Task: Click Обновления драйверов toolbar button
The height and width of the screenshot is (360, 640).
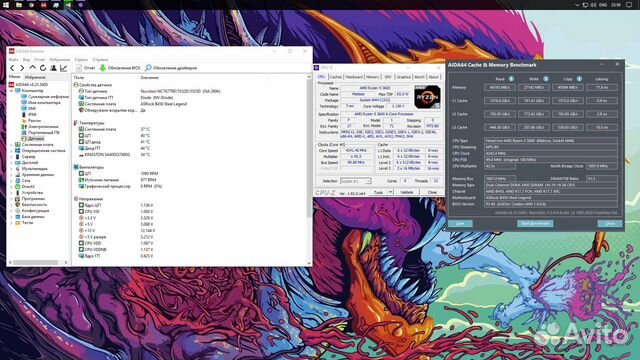Action: click(171, 68)
